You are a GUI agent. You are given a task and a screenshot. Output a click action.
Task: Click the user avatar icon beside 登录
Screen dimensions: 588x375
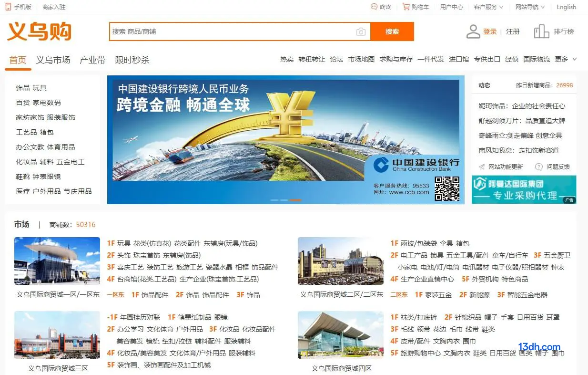pyautogui.click(x=473, y=31)
